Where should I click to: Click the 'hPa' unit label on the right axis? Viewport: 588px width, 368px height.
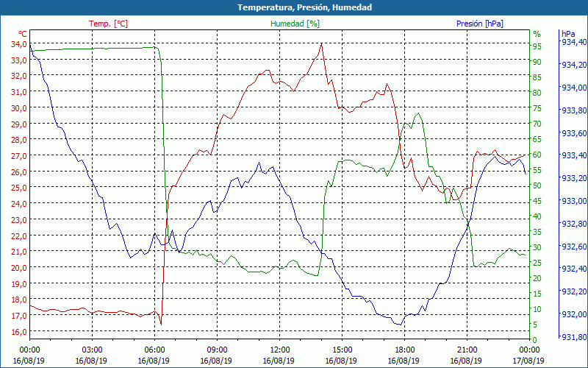(568, 33)
